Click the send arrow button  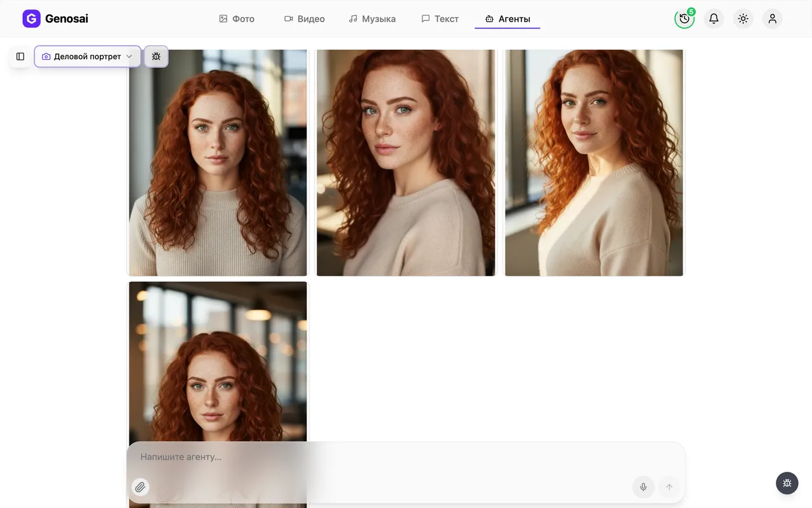(669, 487)
